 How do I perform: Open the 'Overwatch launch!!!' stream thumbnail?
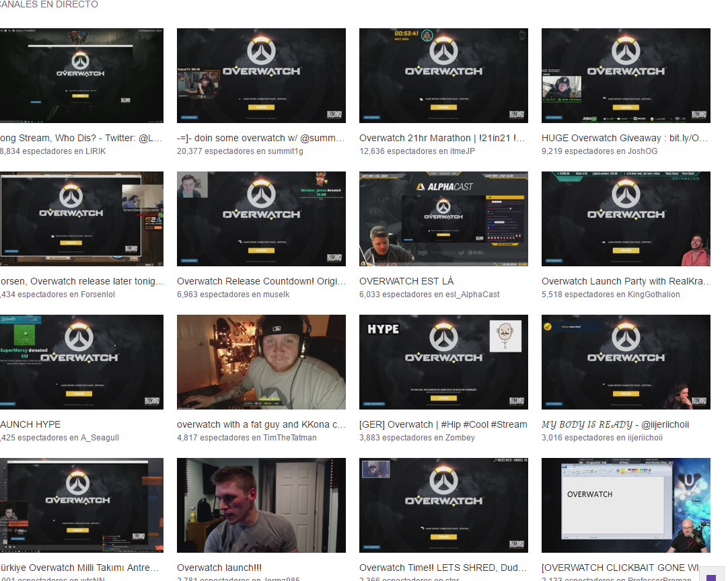click(x=261, y=506)
